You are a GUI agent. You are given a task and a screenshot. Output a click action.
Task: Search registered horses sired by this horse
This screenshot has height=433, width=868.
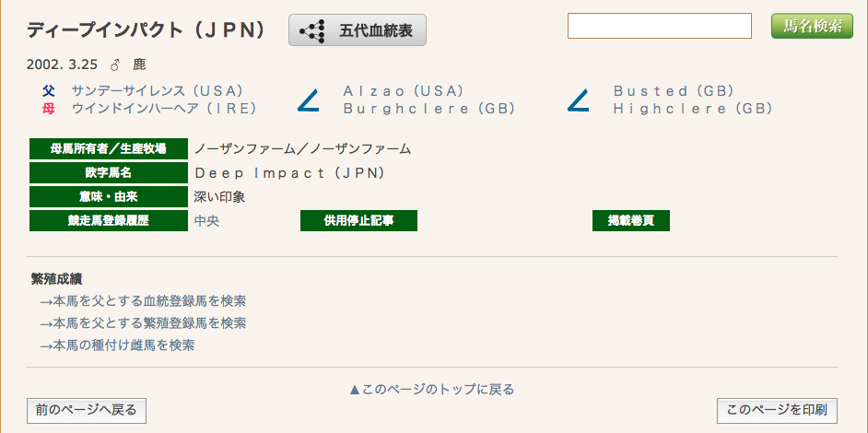143,301
